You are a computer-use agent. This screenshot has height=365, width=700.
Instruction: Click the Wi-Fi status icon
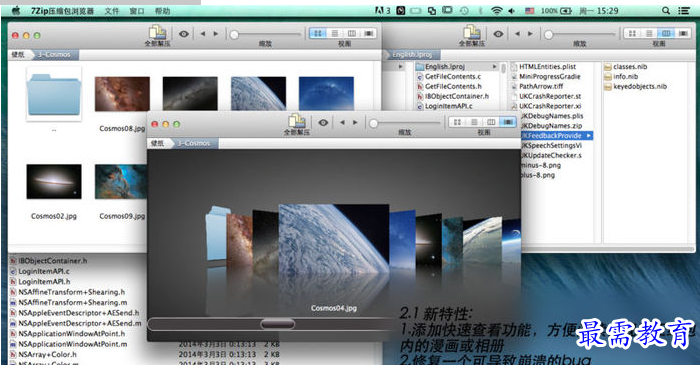click(496, 11)
